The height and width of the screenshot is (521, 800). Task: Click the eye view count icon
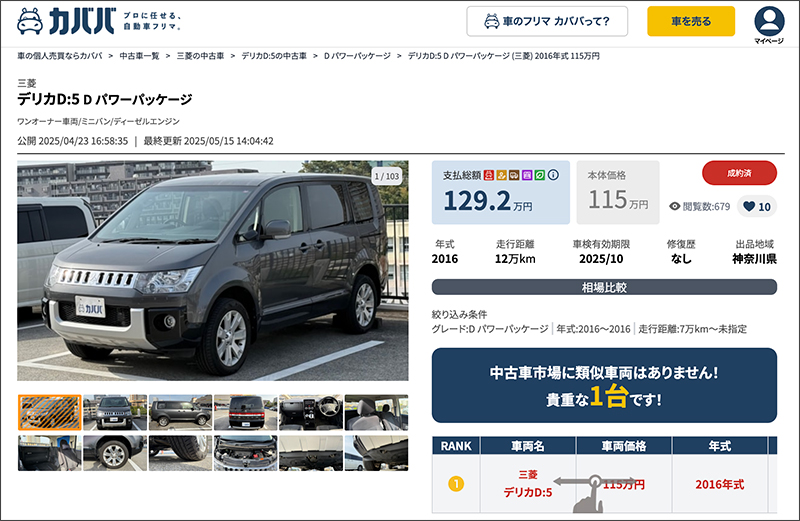point(674,207)
